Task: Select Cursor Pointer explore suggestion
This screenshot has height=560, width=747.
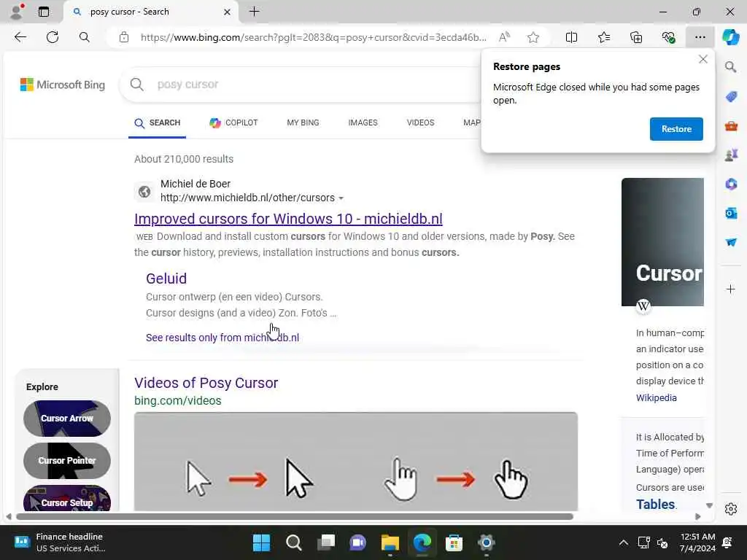Action: 67,461
